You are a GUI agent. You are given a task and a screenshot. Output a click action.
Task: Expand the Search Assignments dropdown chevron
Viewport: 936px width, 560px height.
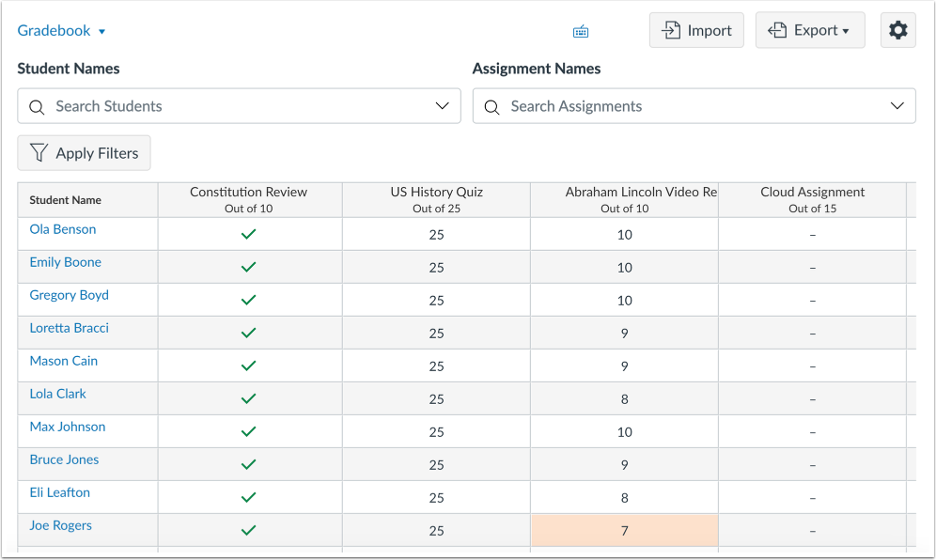pos(897,105)
